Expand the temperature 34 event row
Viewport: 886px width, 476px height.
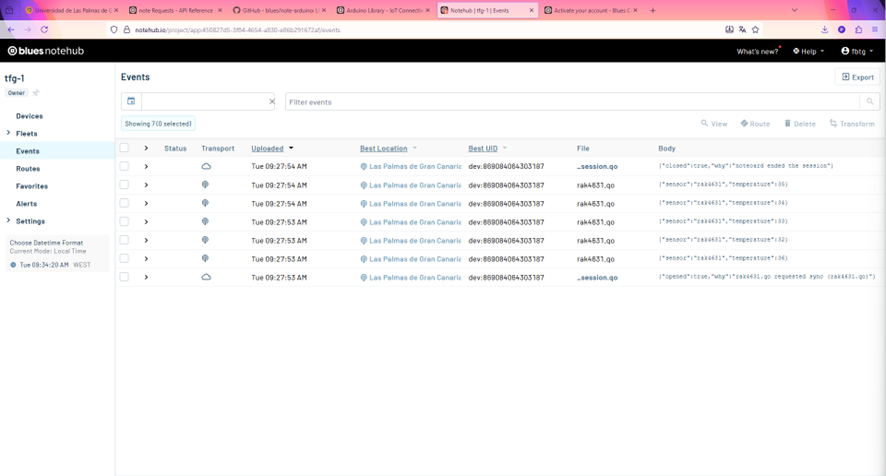point(146,204)
